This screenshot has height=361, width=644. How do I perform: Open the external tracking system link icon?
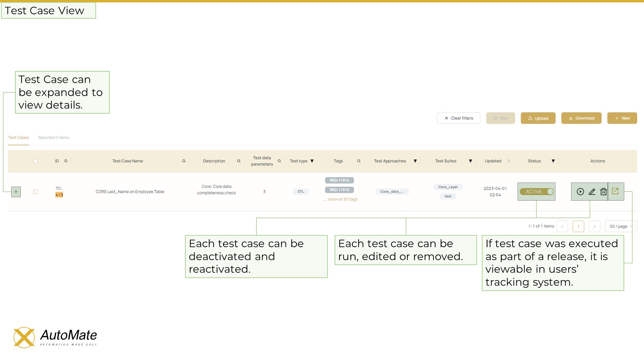pos(616,191)
